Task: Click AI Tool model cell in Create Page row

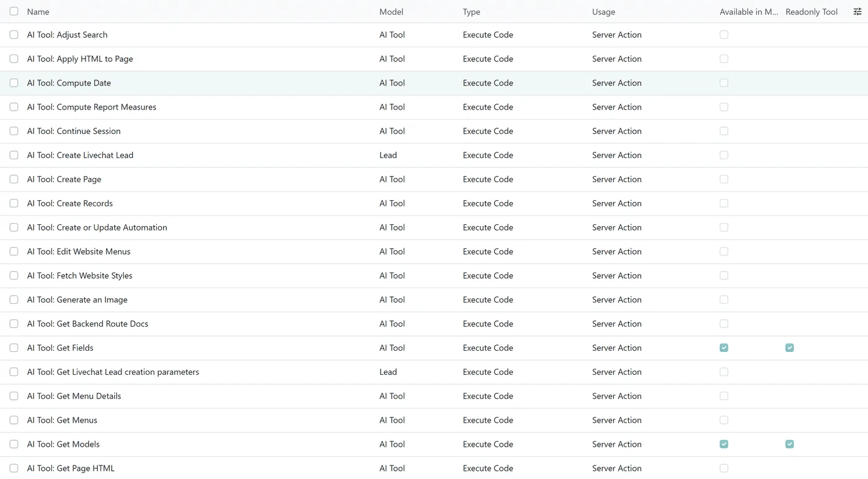Action: 392,179
